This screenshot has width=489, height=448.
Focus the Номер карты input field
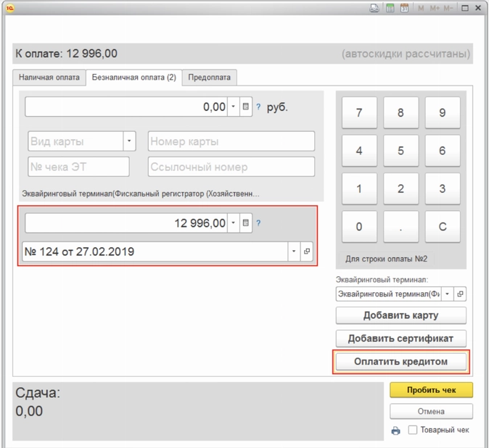coord(231,141)
